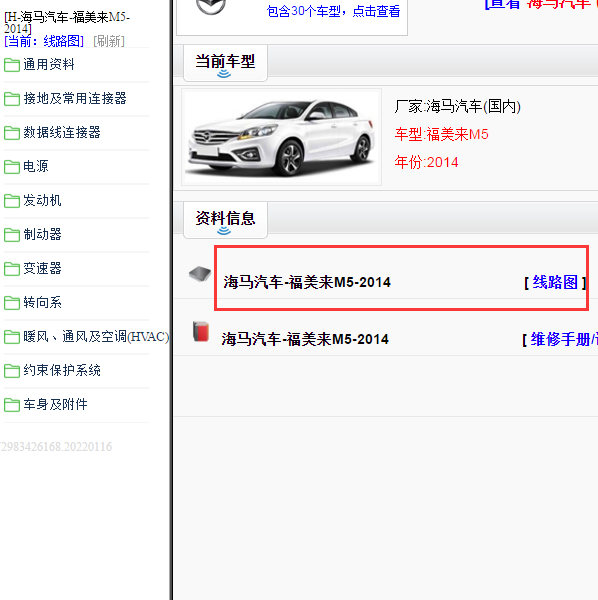The height and width of the screenshot is (600, 598).
Task: Click the [H-海马汽车-福美来M5-2014] sidebar header
Action: pos(67,23)
